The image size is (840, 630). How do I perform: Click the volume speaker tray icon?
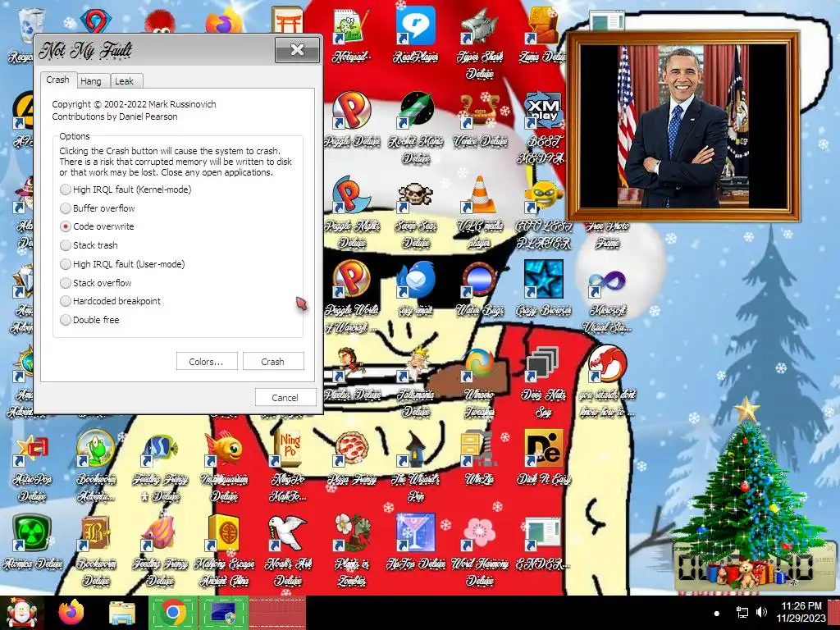click(x=761, y=612)
